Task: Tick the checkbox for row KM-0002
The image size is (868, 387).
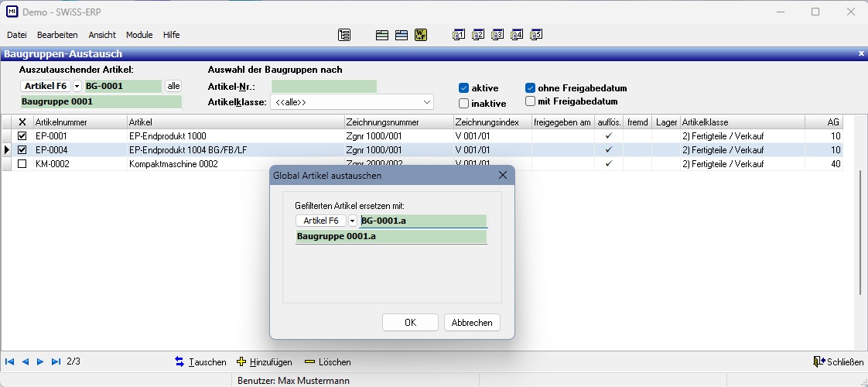Action: [x=22, y=164]
